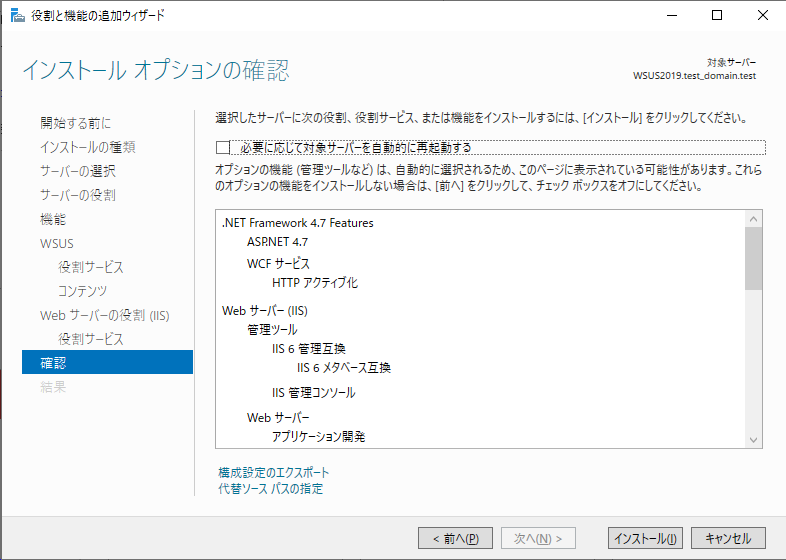Viewport: 786px width, 560px height.
Task: Click scroll down arrow in feature list
Action: [753, 440]
